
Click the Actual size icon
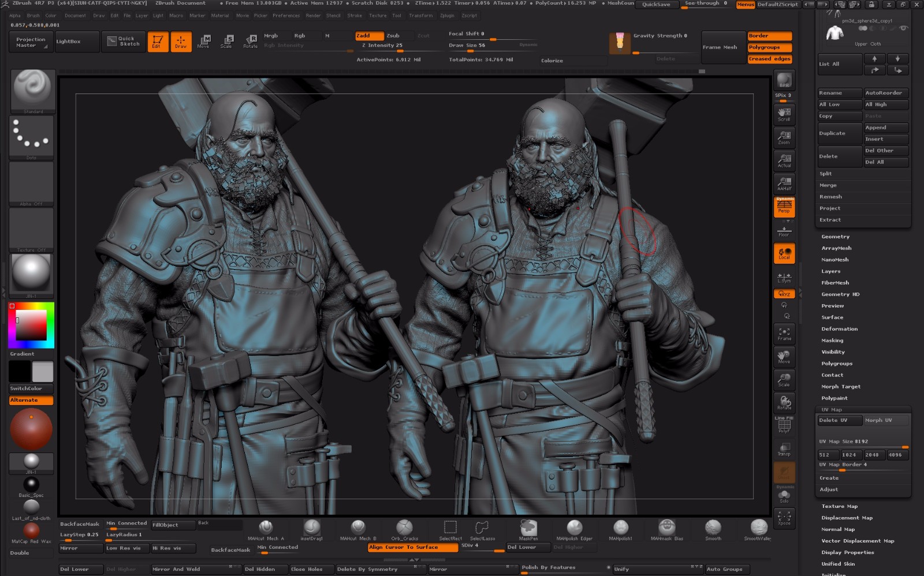pyautogui.click(x=784, y=161)
